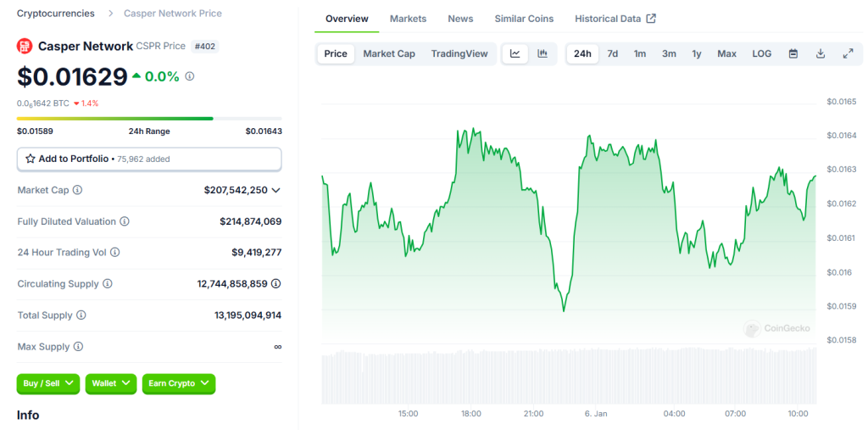868x430 pixels.
Task: Open the Historical Data tab
Action: pos(615,19)
